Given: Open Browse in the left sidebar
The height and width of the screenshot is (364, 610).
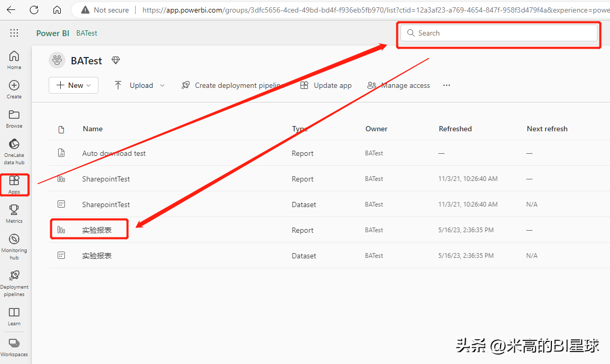Looking at the screenshot, I should click(x=14, y=119).
